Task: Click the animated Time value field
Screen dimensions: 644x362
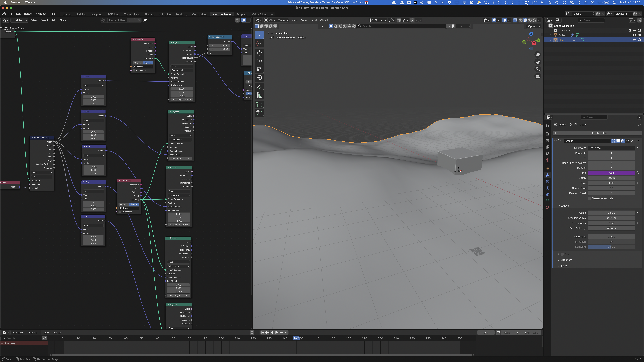Action: (611, 173)
